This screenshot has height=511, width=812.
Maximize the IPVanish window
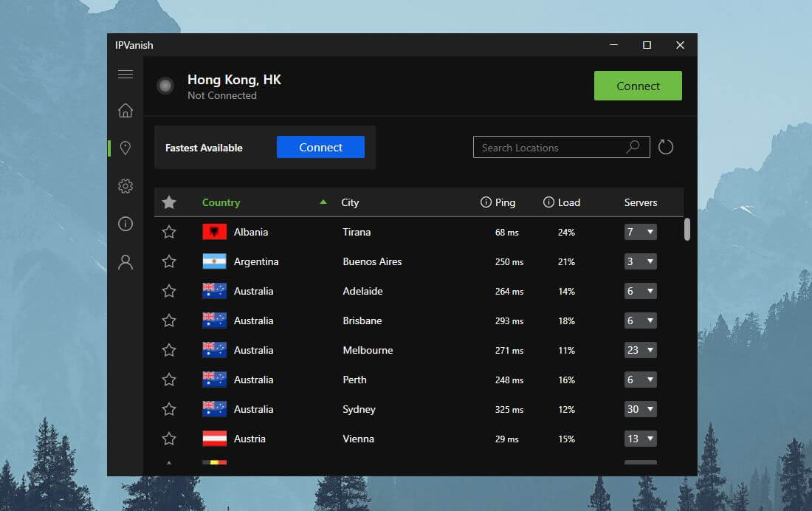(647, 45)
